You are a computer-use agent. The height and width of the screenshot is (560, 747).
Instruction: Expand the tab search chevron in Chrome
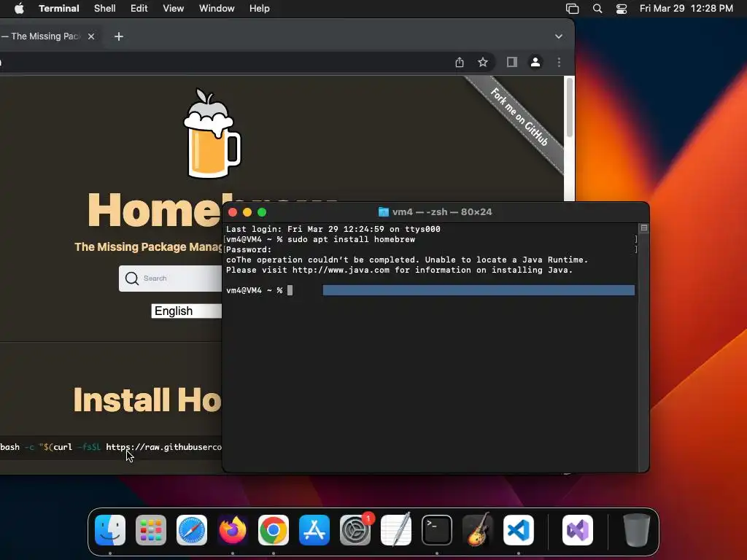[558, 36]
